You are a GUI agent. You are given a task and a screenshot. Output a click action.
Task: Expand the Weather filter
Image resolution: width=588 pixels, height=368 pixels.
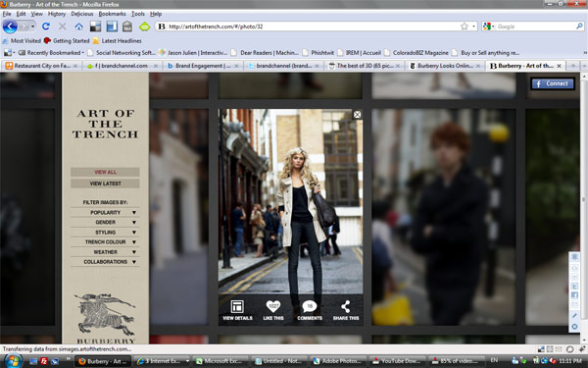(x=106, y=252)
